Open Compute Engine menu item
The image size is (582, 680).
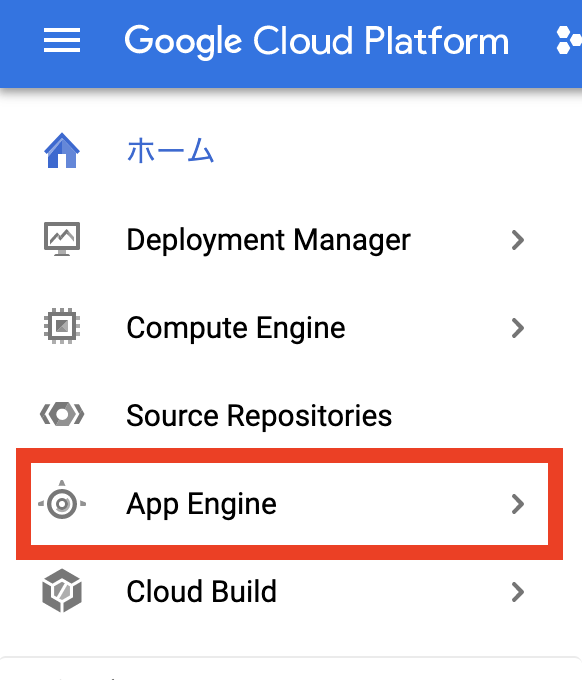point(236,328)
